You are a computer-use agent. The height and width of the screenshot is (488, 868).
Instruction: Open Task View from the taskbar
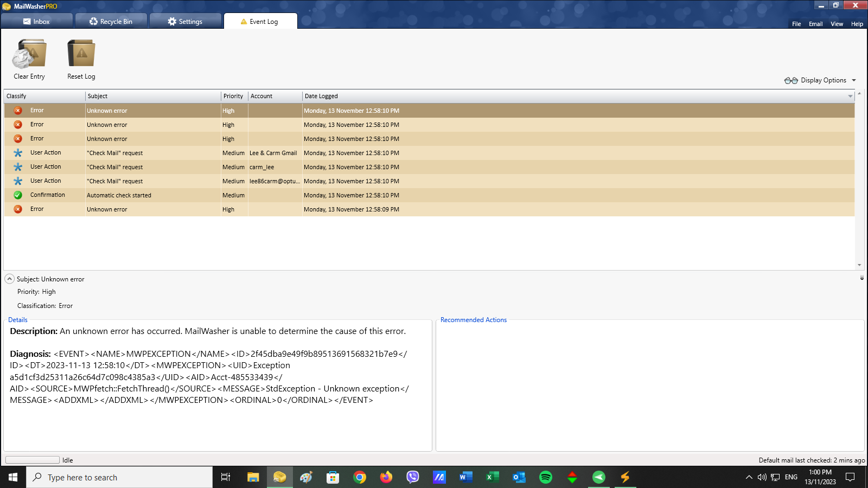click(226, 477)
